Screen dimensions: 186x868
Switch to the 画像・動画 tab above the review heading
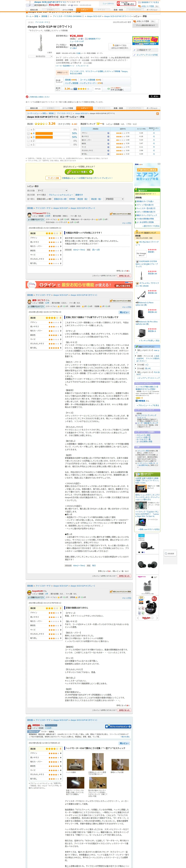tap(118, 108)
